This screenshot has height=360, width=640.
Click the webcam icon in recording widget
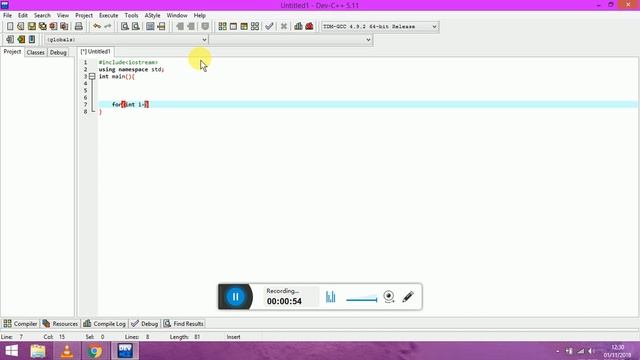(x=389, y=297)
